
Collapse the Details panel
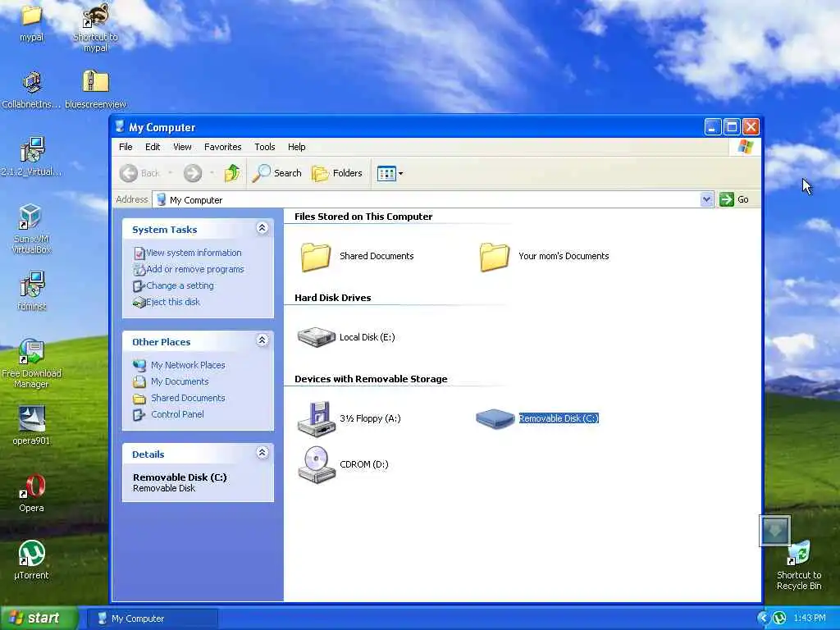(x=262, y=453)
